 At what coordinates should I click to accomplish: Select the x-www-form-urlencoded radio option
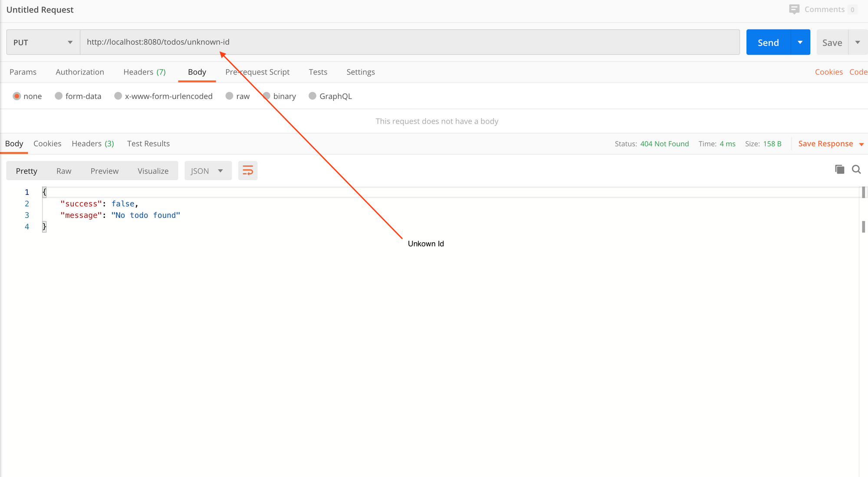pyautogui.click(x=118, y=96)
